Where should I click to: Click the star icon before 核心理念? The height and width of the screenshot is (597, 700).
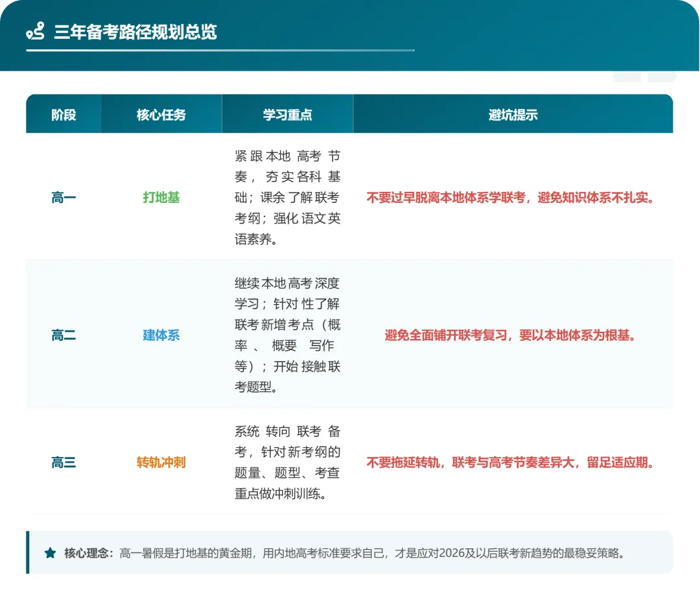(51, 553)
